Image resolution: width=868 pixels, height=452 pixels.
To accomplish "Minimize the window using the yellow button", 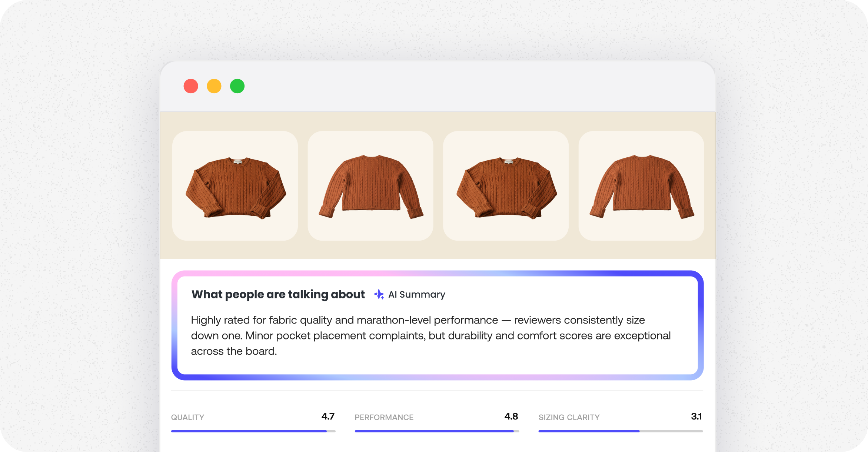I will tap(214, 86).
